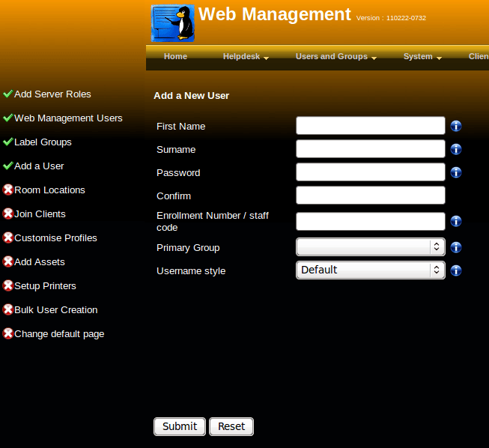489x448 pixels.
Task: Click red cross beside Bulk User Creation
Action: point(7,309)
